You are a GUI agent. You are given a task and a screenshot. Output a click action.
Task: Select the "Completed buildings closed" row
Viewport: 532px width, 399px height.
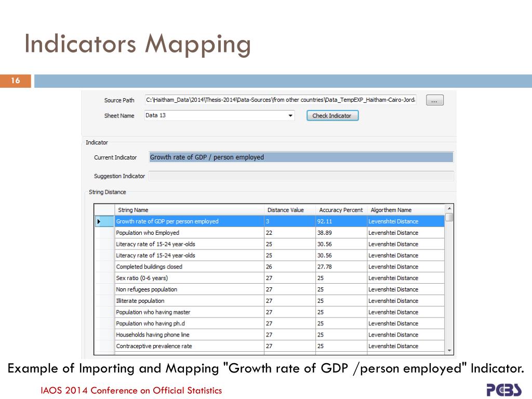pos(269,267)
